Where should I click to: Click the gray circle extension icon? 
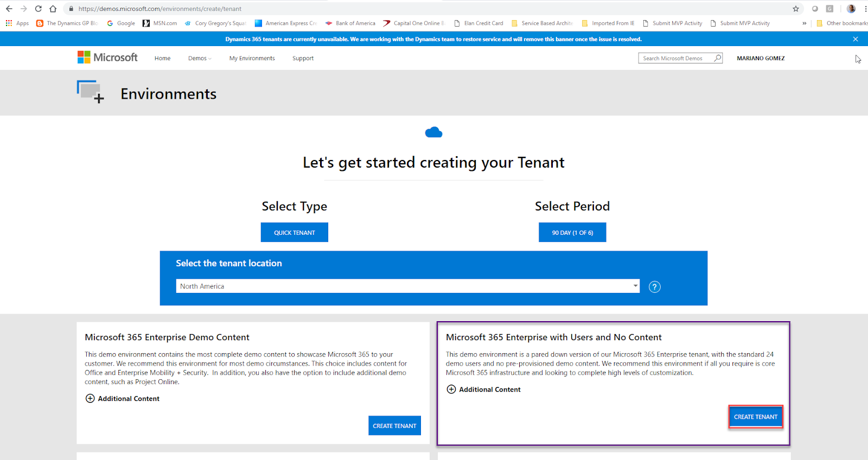(x=815, y=9)
